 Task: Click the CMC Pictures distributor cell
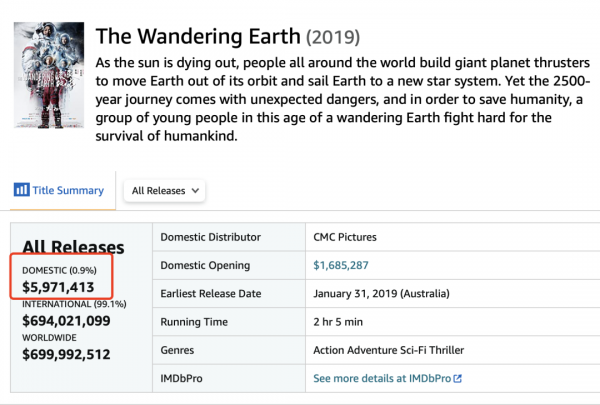346,237
